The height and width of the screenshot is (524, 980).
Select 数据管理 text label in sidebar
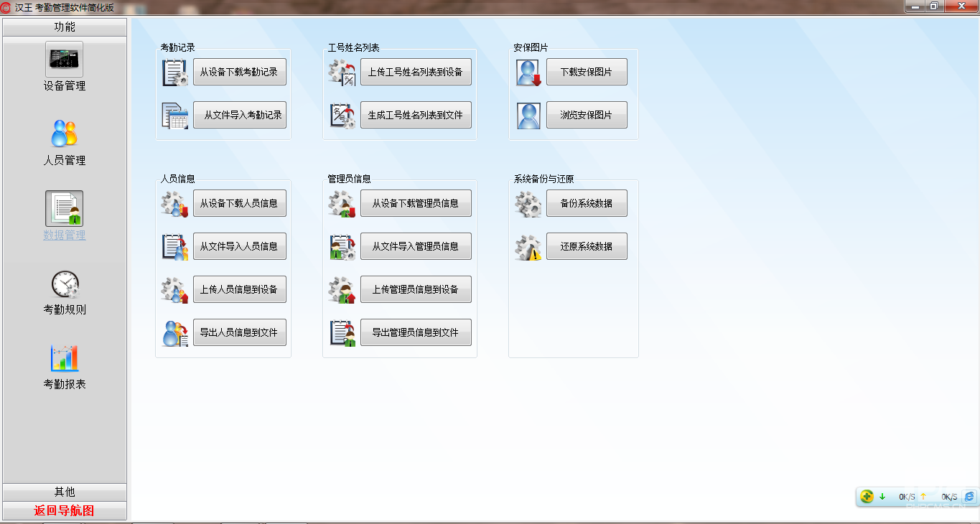[x=65, y=235]
